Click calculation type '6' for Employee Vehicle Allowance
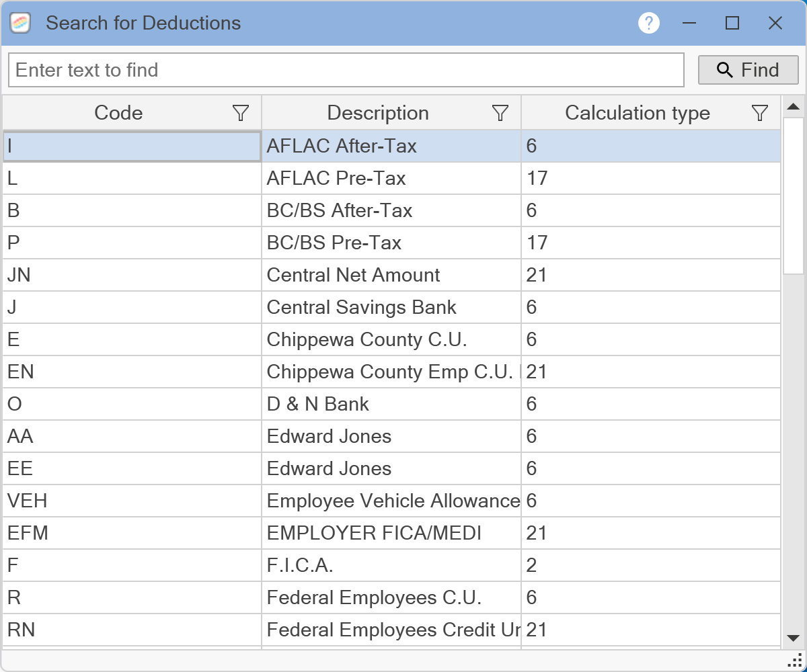 coord(651,501)
